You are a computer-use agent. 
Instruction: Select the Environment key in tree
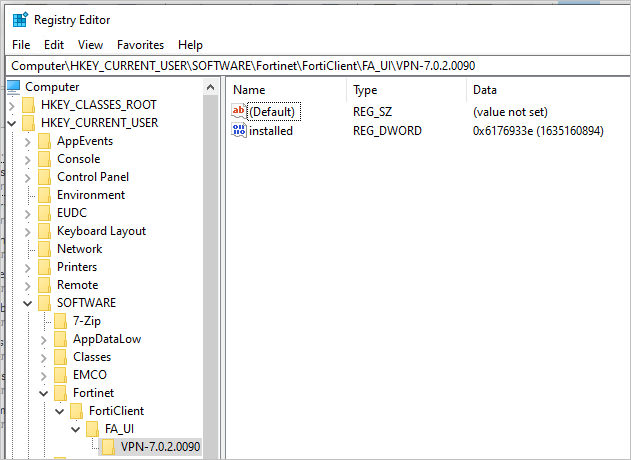(x=91, y=195)
